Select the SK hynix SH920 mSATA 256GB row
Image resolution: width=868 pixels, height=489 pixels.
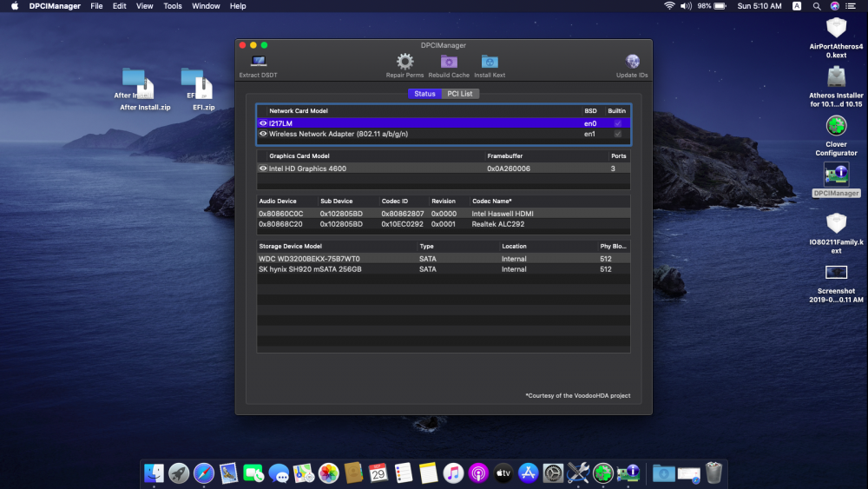click(x=444, y=269)
